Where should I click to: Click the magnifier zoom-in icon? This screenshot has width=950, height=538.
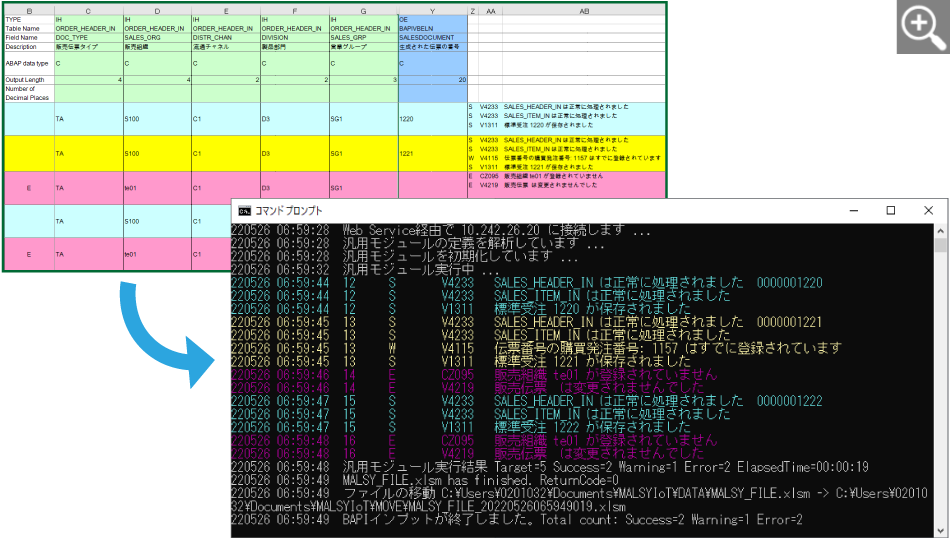tap(923, 27)
